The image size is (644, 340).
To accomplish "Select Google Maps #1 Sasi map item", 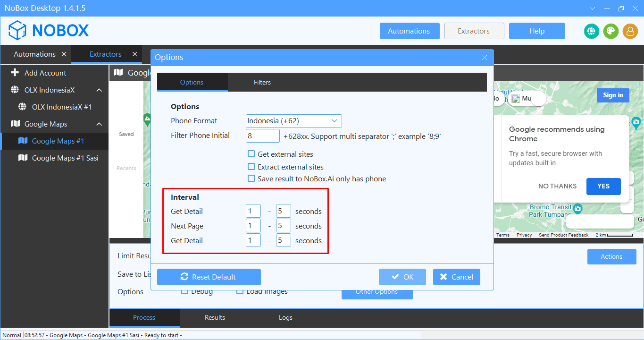I will coord(65,158).
